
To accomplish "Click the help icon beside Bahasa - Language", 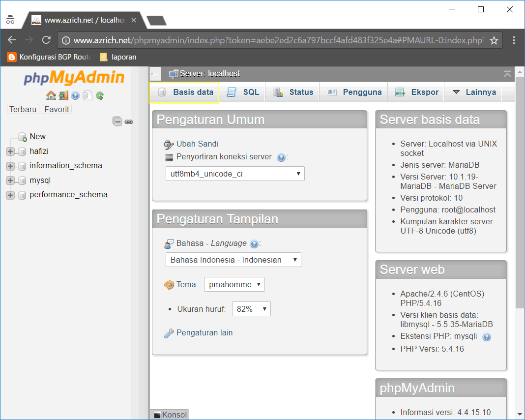I will click(254, 244).
